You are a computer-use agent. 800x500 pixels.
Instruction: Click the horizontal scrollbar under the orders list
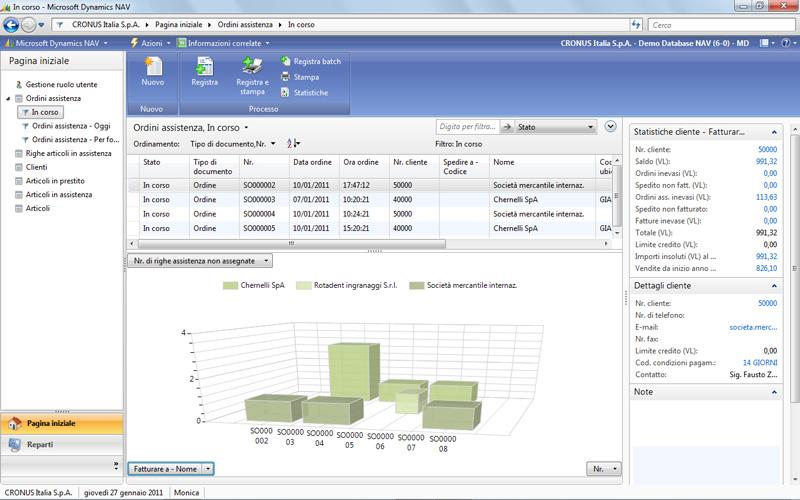291,243
